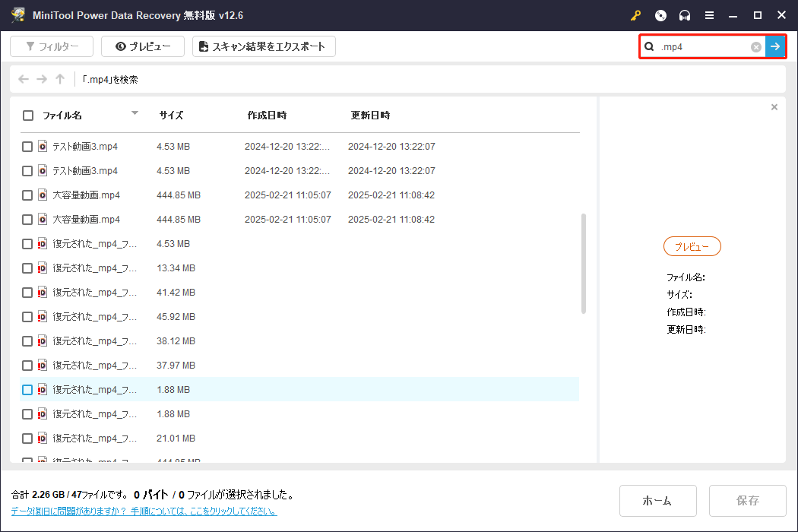The image size is (798, 532).
Task: Click the orange プレビュー button
Action: coord(692,246)
